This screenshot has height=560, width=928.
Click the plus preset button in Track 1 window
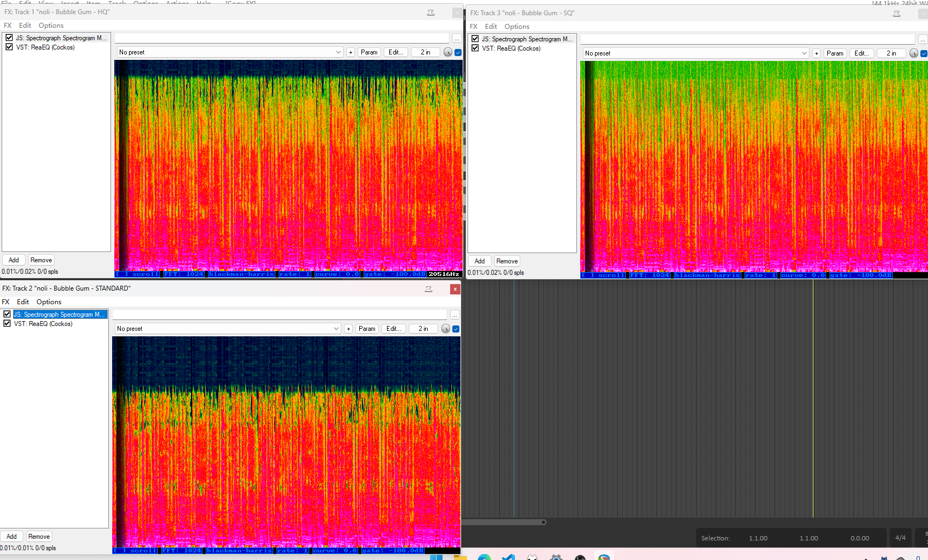coord(351,52)
